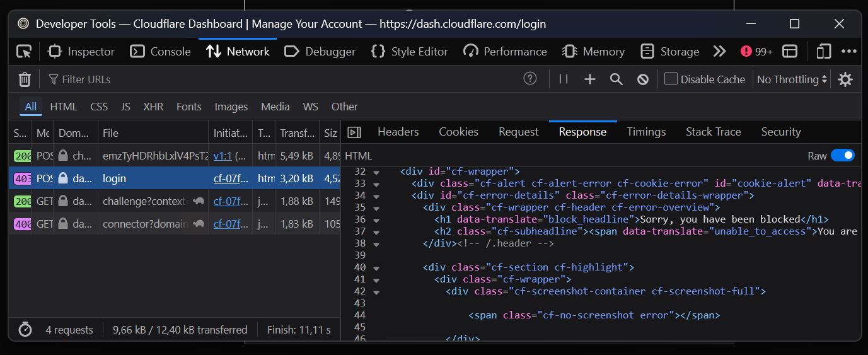Screen dimensions: 868x355
Task: Toggle responsive design mode icon
Action: click(x=823, y=52)
